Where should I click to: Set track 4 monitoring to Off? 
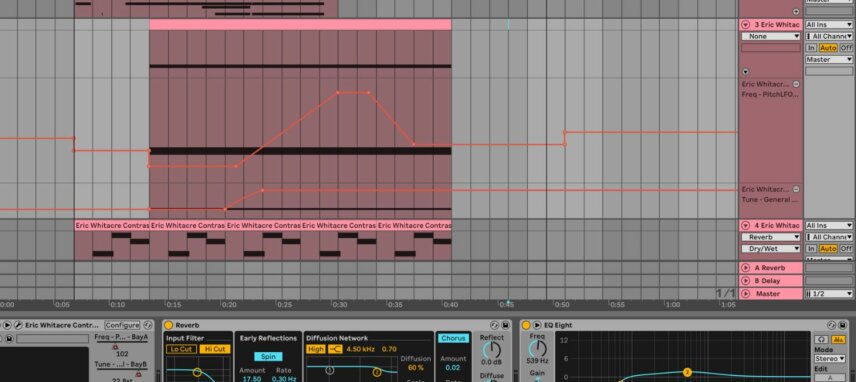(846, 249)
